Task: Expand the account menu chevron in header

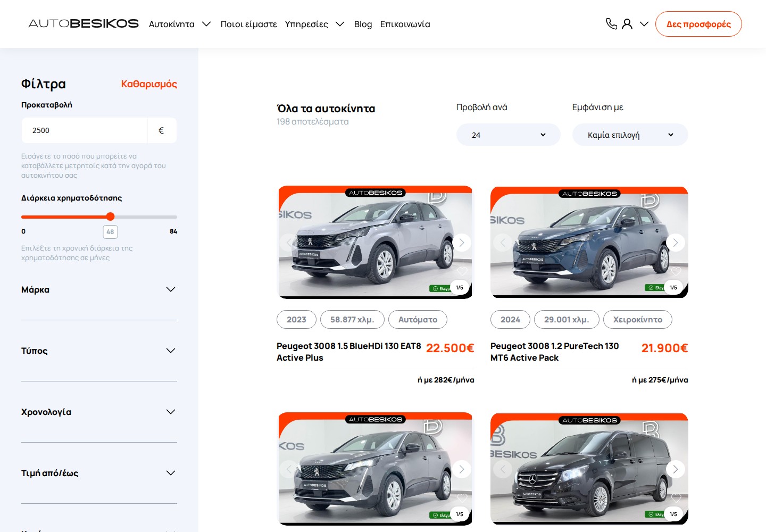Action: pos(644,24)
